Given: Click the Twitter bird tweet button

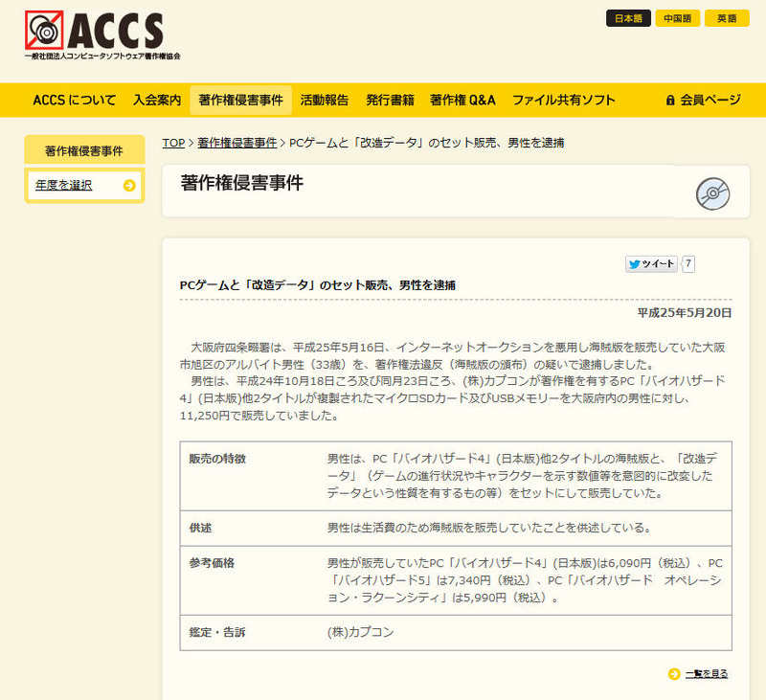Looking at the screenshot, I should 651,264.
